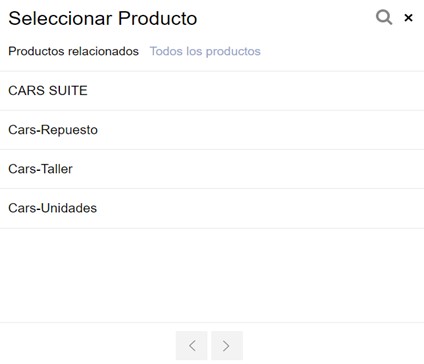This screenshot has height=364, width=424.
Task: Click the right chevron pagination button
Action: pos(227,346)
